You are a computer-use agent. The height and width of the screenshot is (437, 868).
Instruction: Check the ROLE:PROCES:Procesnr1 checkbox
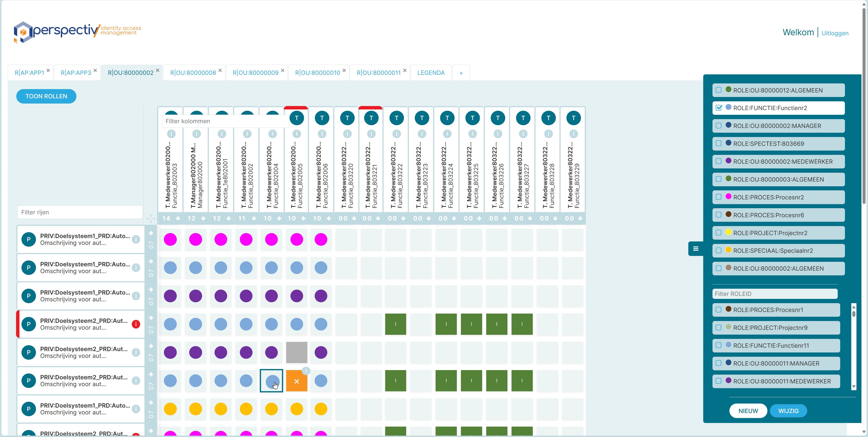[718, 310]
